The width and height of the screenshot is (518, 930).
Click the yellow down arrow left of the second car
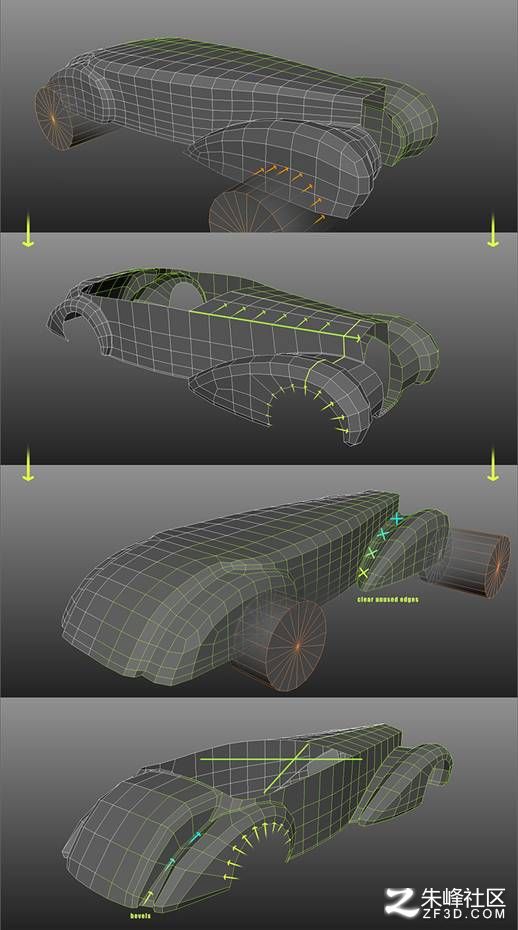coord(28,231)
